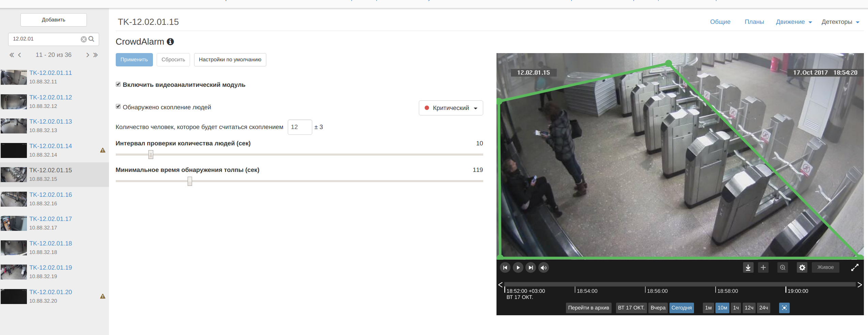
Task: Skip to previous video frame
Action: [x=505, y=268]
